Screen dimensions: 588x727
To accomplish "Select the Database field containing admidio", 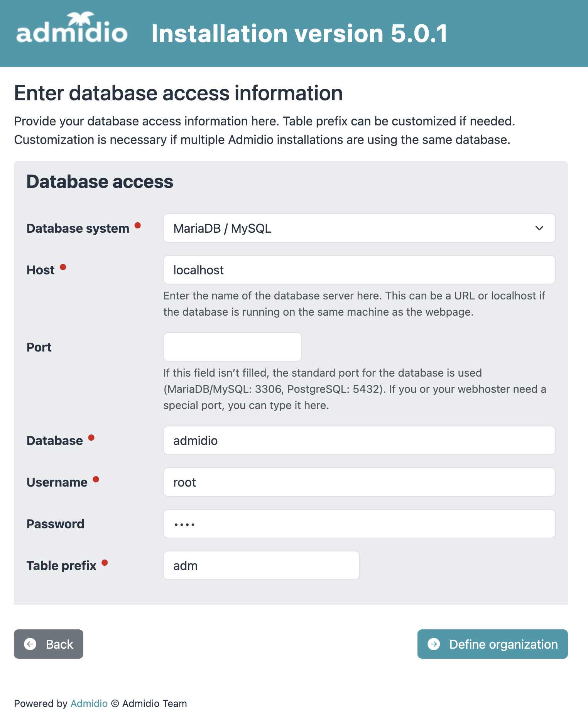I will click(359, 440).
